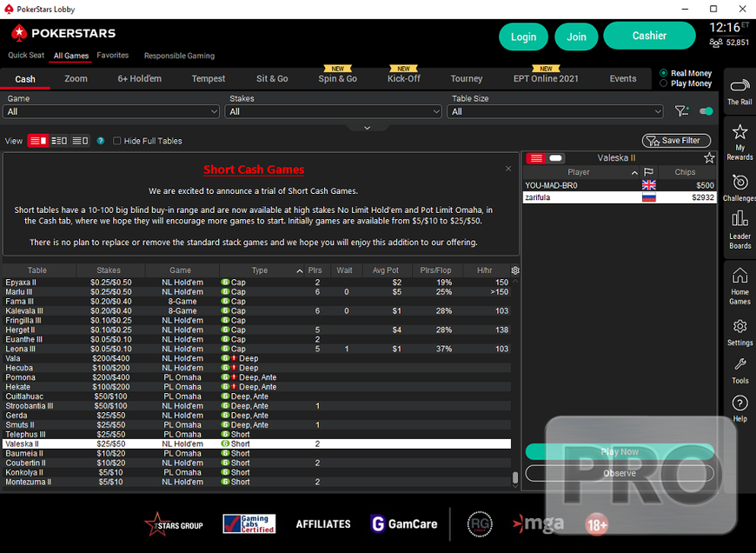The height and width of the screenshot is (553, 756).
Task: Click the flag column header icon
Action: click(648, 172)
